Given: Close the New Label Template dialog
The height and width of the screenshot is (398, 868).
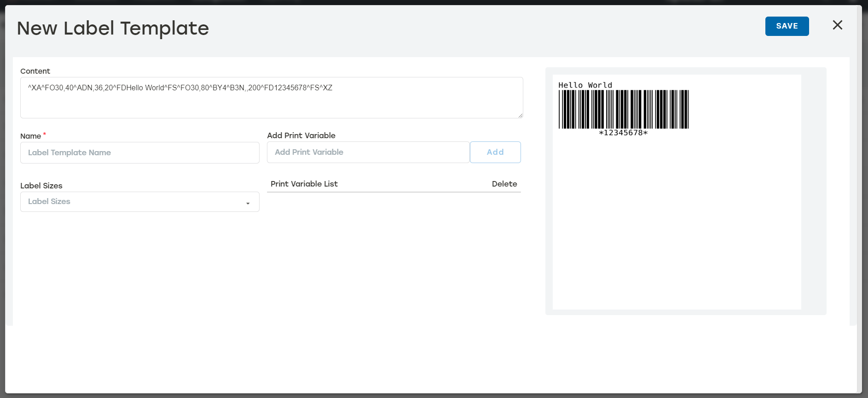Looking at the screenshot, I should point(838,25).
